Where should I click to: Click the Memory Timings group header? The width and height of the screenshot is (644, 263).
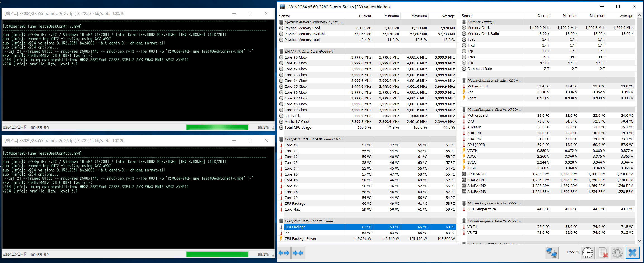481,22
